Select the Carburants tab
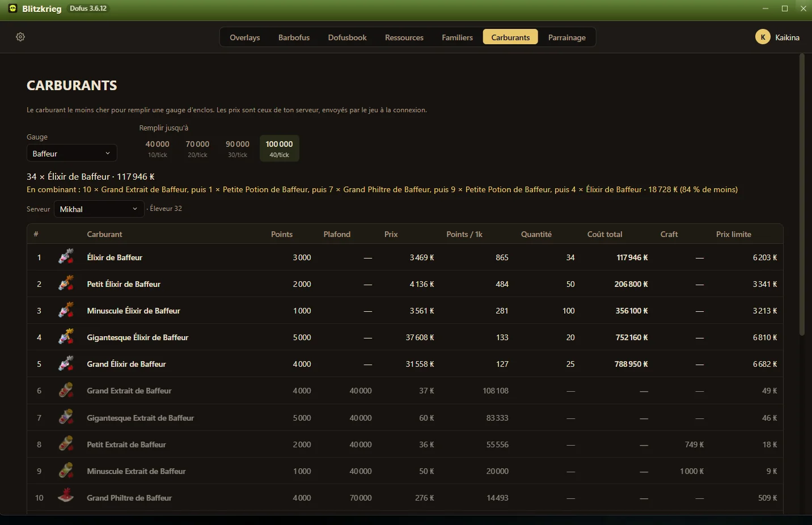Viewport: 812px width, 525px height. (x=510, y=37)
